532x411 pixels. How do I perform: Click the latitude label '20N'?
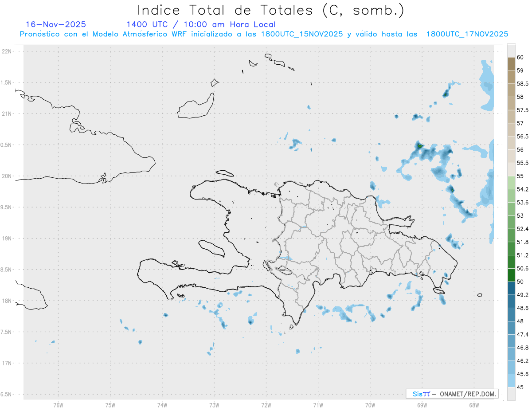tap(6, 176)
